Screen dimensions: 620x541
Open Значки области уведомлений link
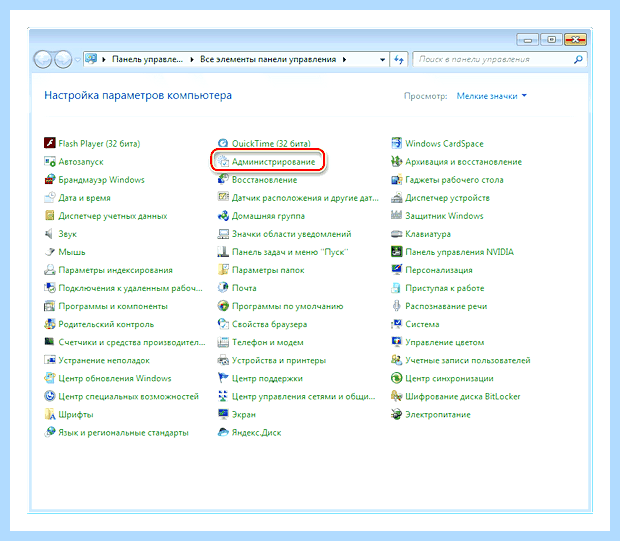(291, 234)
